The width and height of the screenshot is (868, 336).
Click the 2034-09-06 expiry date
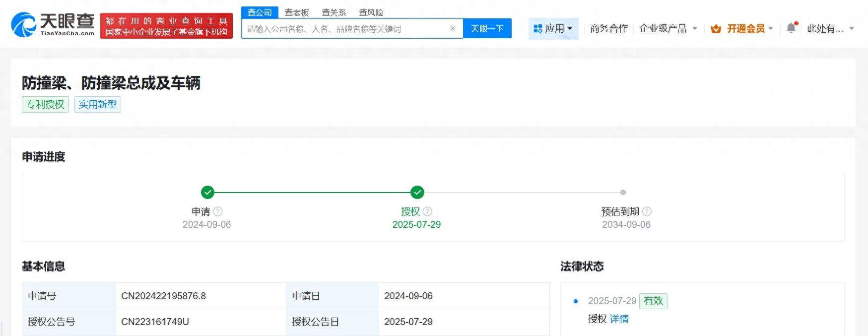click(626, 225)
